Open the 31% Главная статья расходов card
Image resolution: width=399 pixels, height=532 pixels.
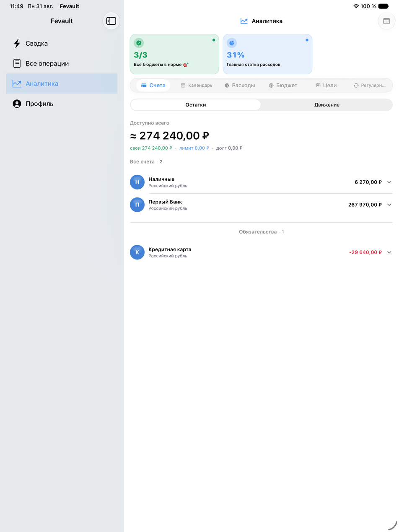click(267, 54)
